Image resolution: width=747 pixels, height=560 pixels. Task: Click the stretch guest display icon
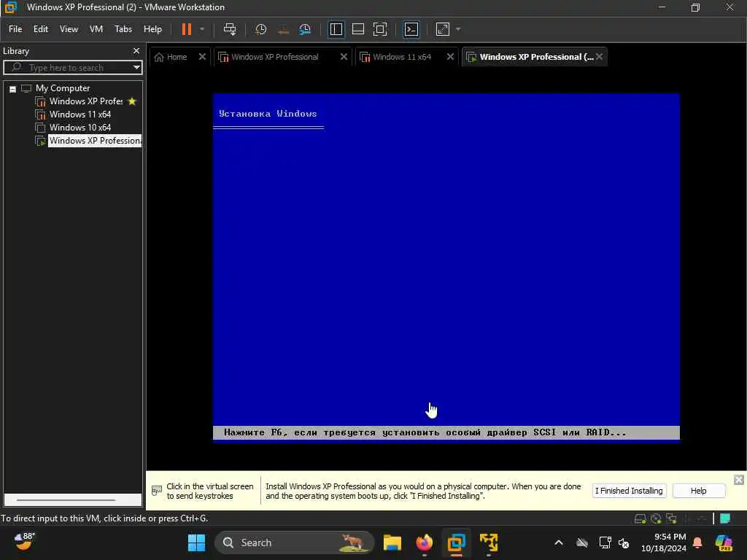[443, 29]
